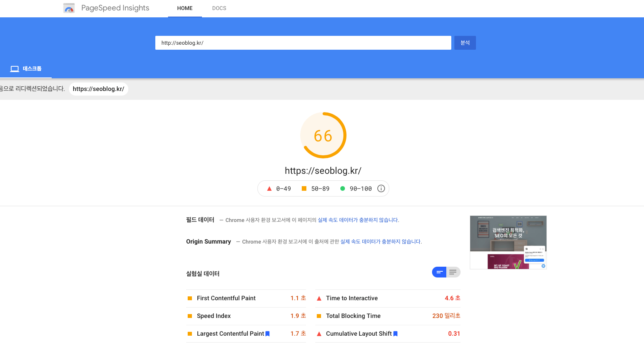Click the 230 밀리초 blocking time value
The height and width of the screenshot is (343, 644).
pos(446,316)
